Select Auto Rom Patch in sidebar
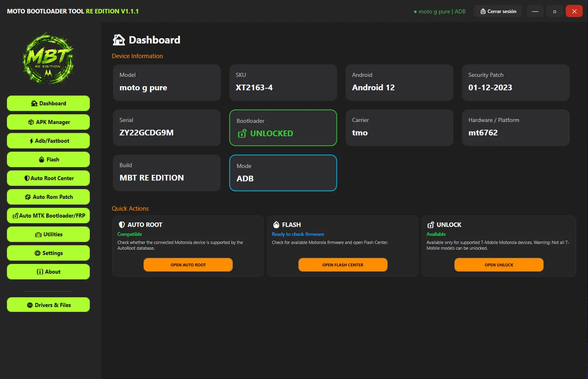Screen dimensions: 588x379 pos(48,197)
